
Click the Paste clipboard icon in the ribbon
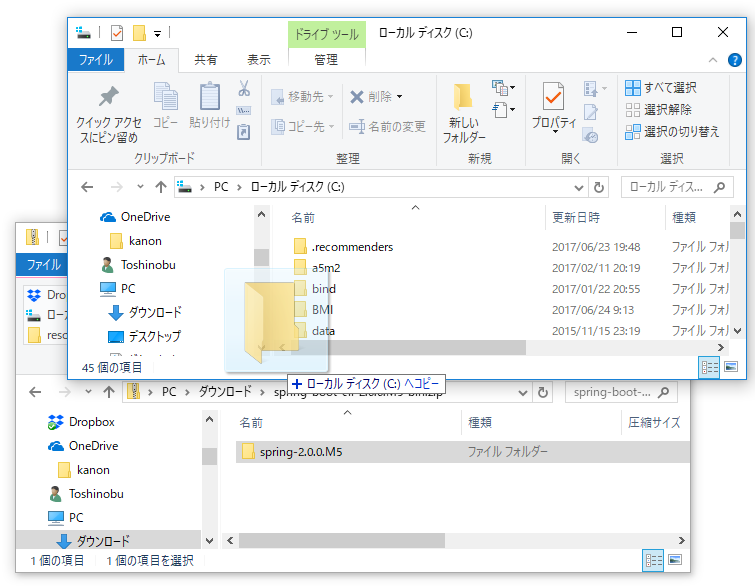(x=209, y=106)
